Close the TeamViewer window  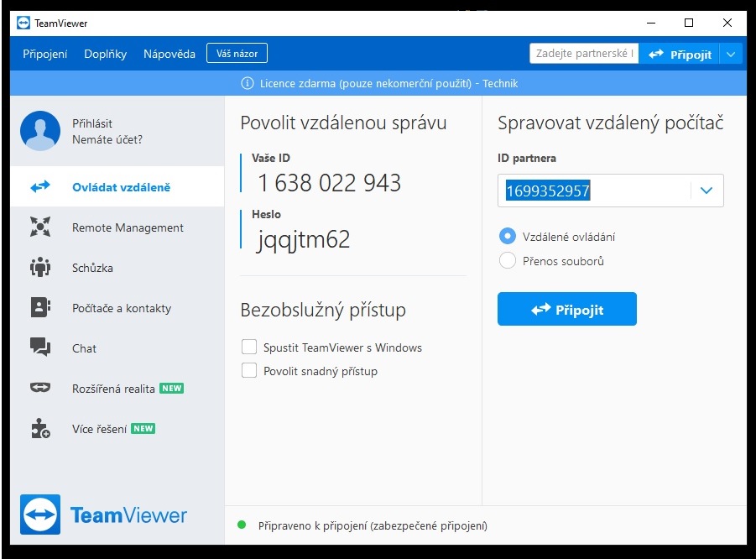727,23
